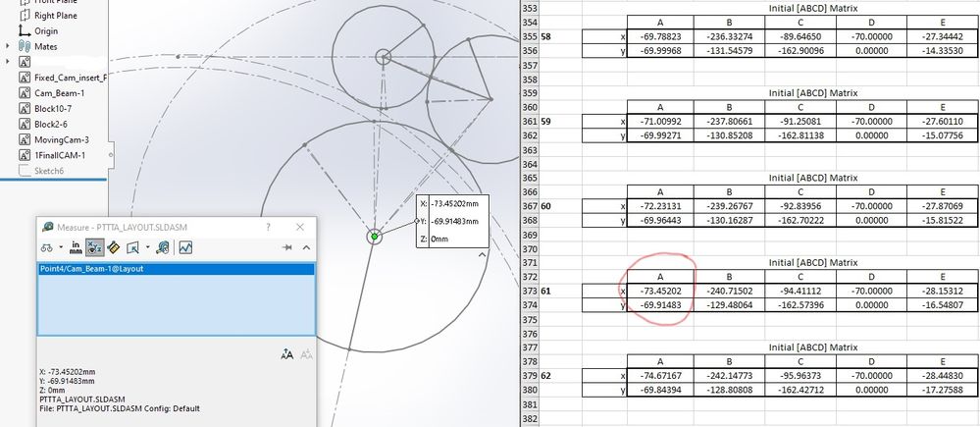
Task: Select cell -28.15312 in column E
Action: [x=942, y=291]
